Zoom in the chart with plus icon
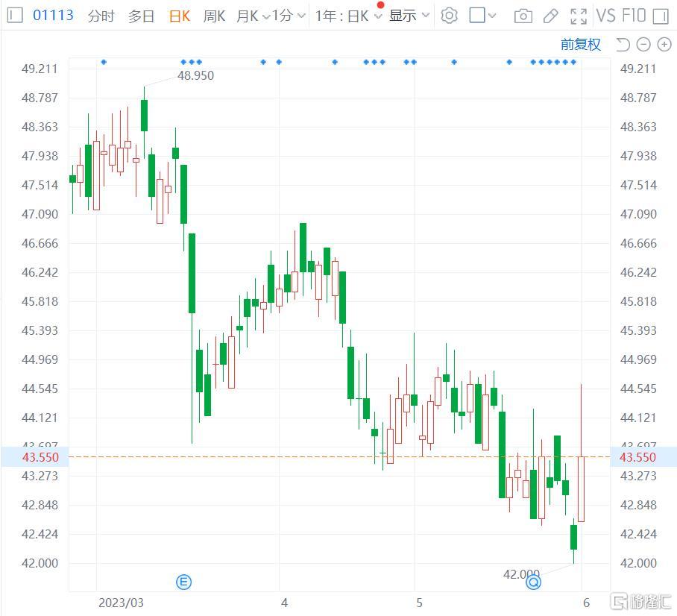The height and width of the screenshot is (616, 677). click(664, 44)
